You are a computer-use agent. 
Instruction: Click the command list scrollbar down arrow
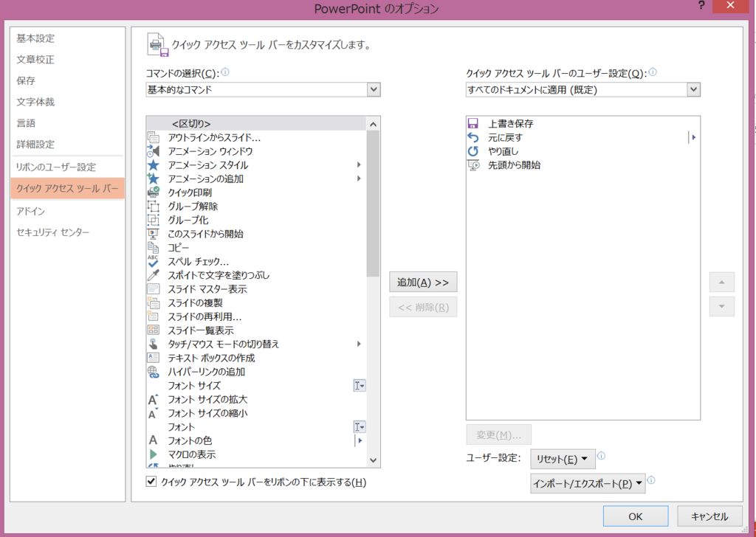click(374, 461)
